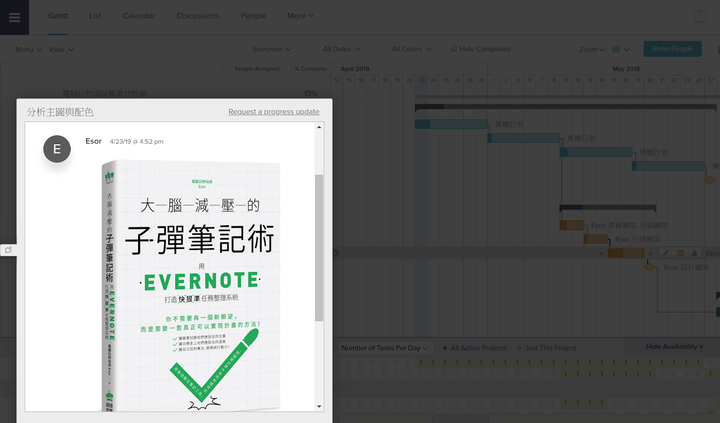The height and width of the screenshot is (423, 720).
Task: Click the comment panel vertical scrollbar thumb
Action: pyautogui.click(x=319, y=247)
